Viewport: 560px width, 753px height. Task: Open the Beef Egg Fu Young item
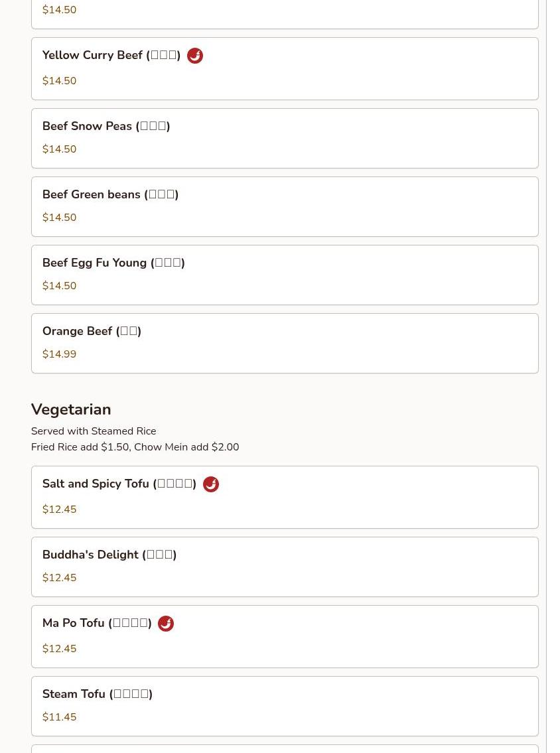pos(113,263)
